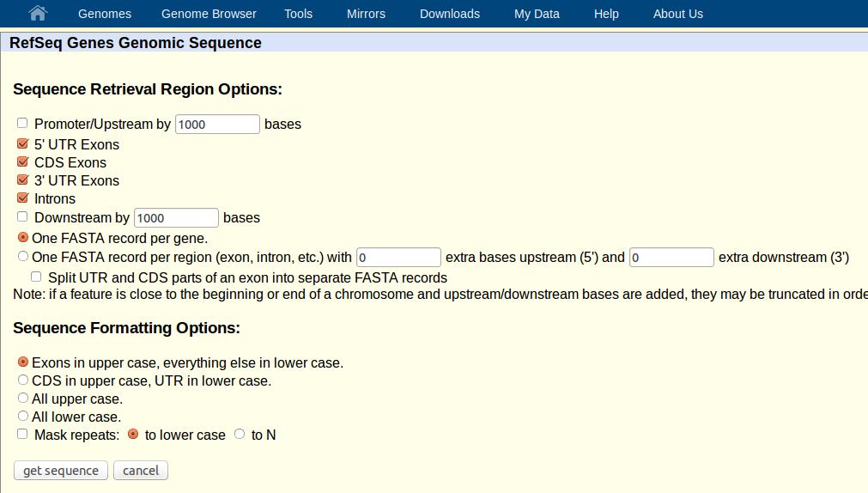
Task: Uncheck the 5' UTR Exons checkbox
Action: [22, 144]
